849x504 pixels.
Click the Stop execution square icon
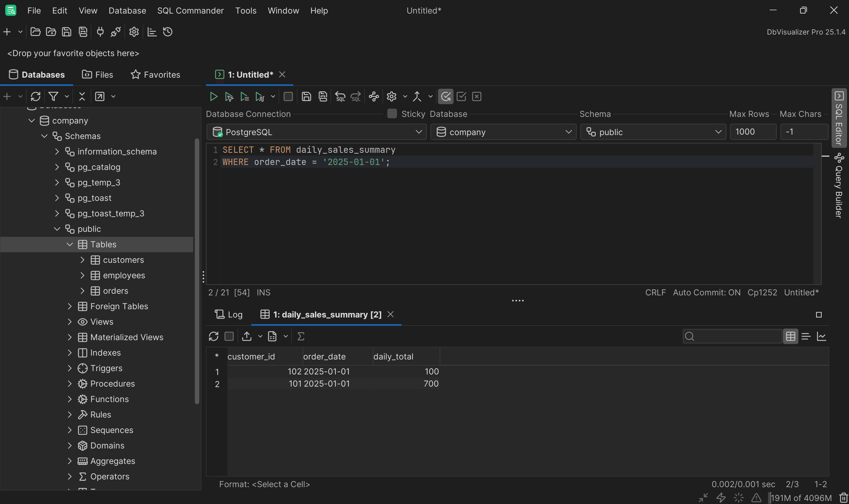288,97
